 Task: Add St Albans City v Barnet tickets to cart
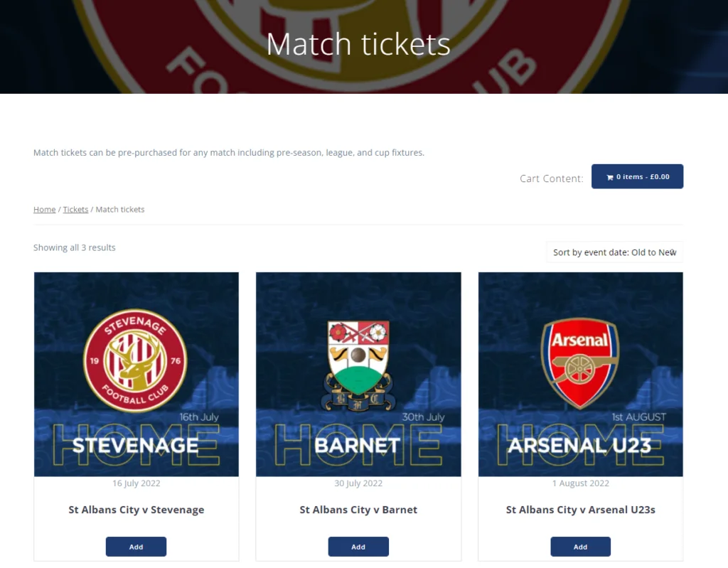tap(358, 546)
